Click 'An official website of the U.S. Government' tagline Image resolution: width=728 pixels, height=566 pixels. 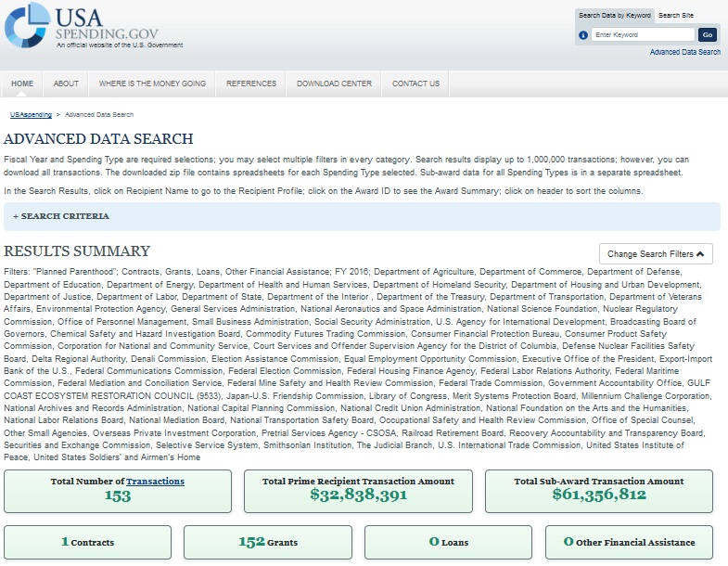click(120, 45)
